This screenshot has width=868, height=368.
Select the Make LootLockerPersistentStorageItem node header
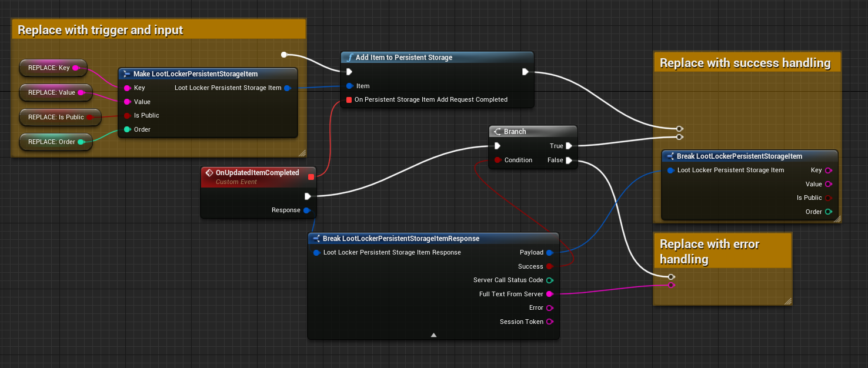pos(195,74)
